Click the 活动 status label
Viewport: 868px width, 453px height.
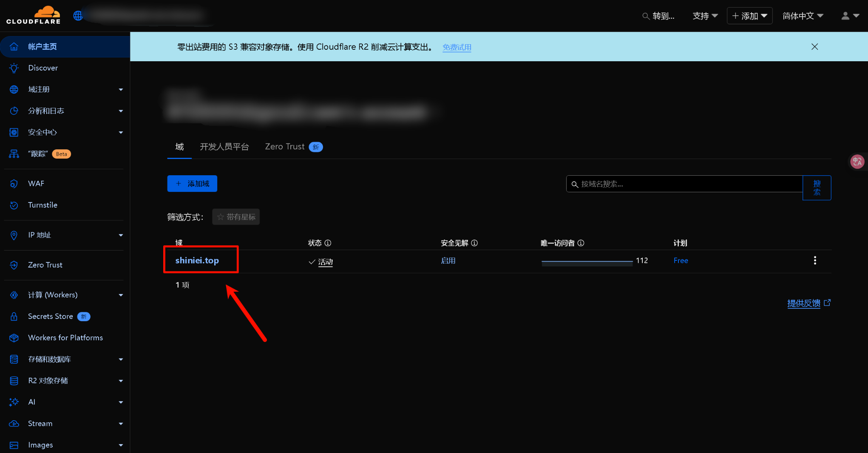pyautogui.click(x=326, y=262)
